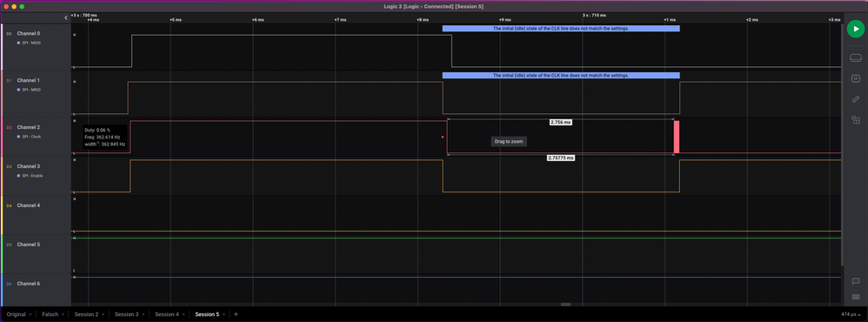Viewport: 868px width, 322px height.
Task: Open the feedback chat bubble icon
Action: (x=855, y=282)
